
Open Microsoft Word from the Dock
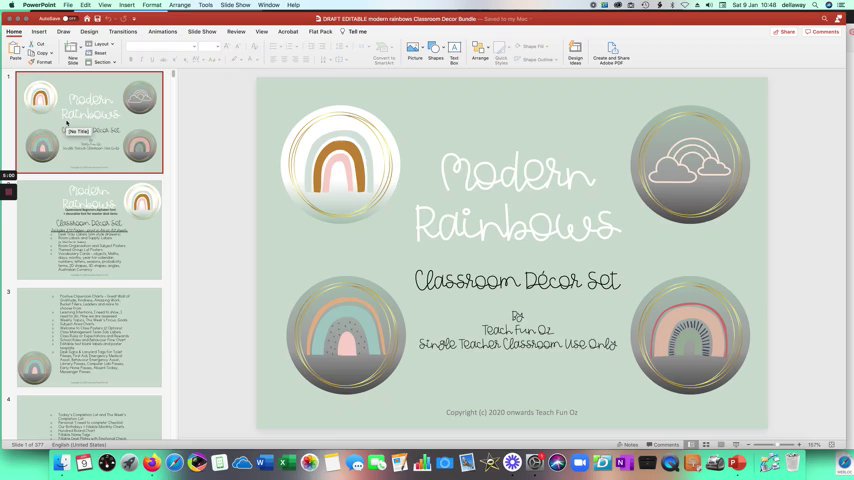click(264, 463)
